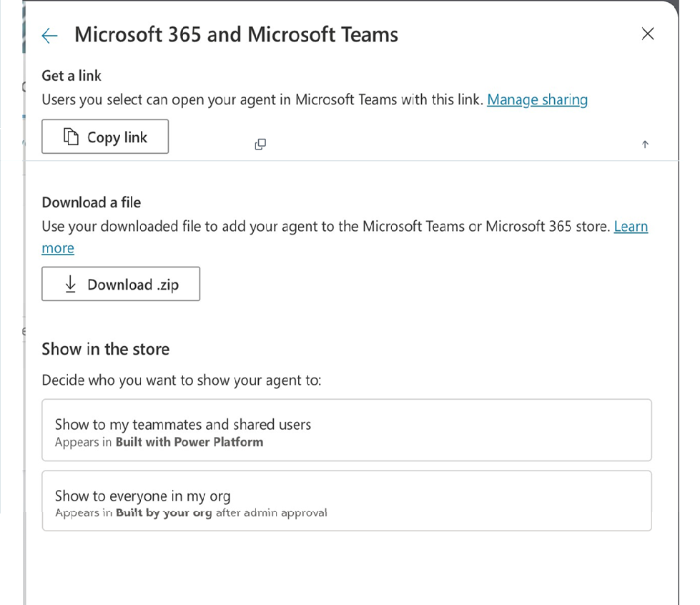Click the Download a file heading
The height and width of the screenshot is (605, 700).
tap(91, 202)
